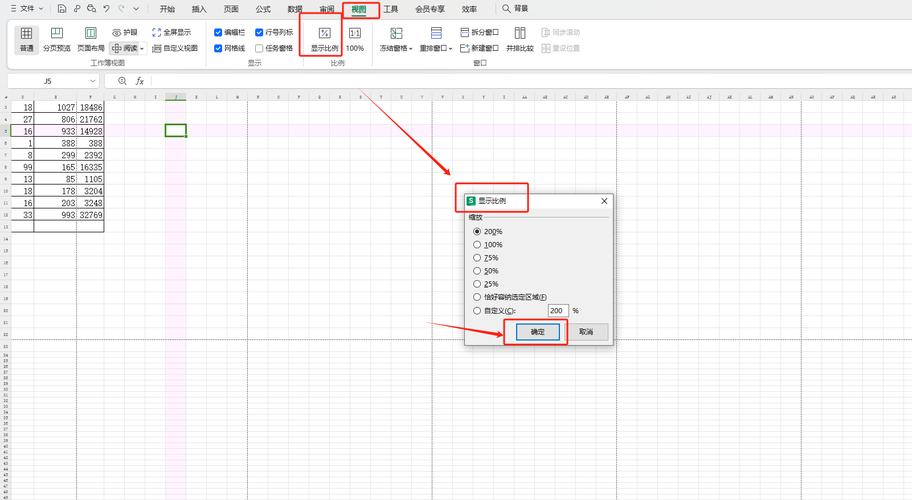Click the custom zoom input showing 200

click(x=558, y=311)
